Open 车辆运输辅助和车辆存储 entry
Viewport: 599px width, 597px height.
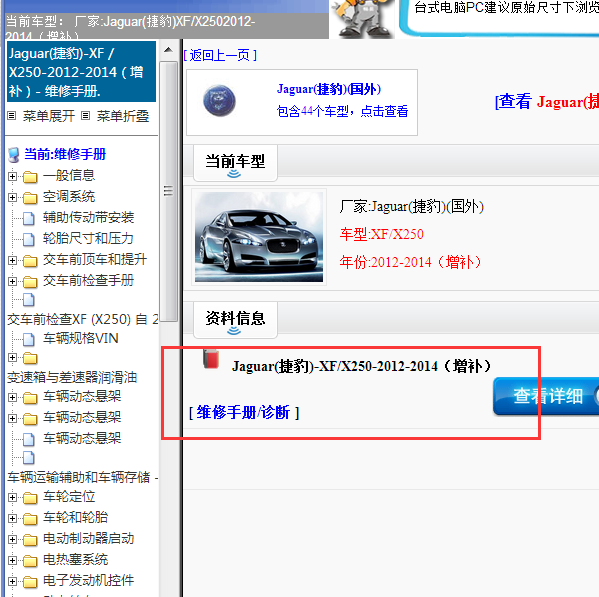(83, 477)
